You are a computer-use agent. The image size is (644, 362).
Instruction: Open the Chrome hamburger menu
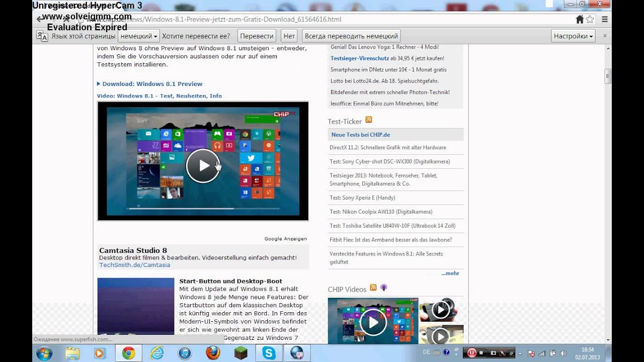(605, 20)
